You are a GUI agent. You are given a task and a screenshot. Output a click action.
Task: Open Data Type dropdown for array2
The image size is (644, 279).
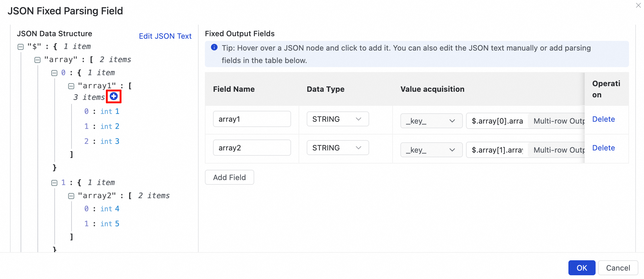tap(338, 148)
